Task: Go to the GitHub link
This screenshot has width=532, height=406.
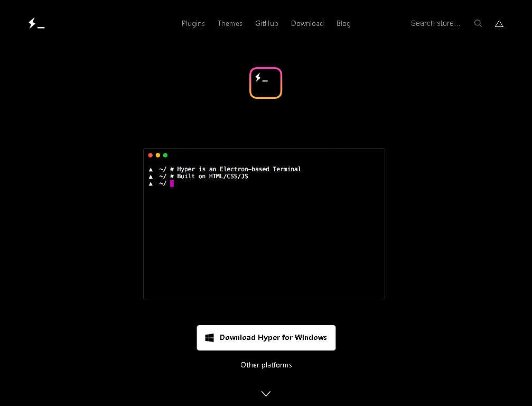Action: click(x=267, y=23)
